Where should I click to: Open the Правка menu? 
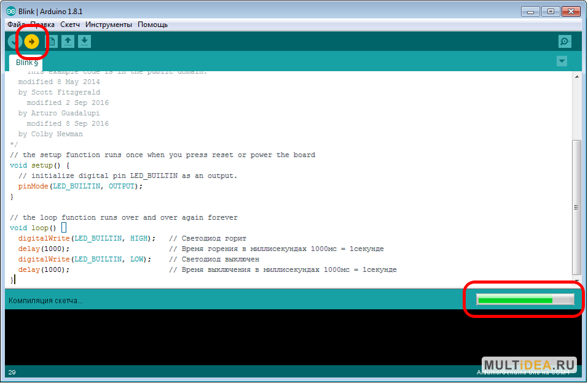pos(42,25)
